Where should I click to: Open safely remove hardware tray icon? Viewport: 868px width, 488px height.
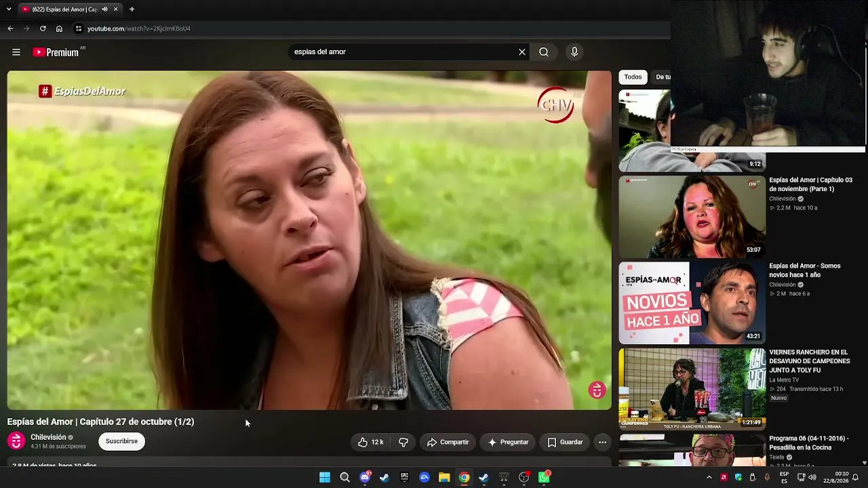point(753,478)
